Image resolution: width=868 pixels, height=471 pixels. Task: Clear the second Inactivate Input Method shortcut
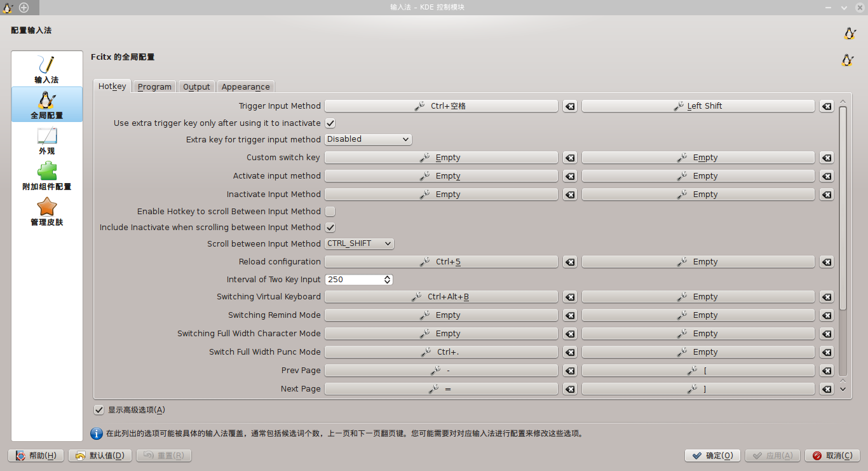pyautogui.click(x=826, y=195)
